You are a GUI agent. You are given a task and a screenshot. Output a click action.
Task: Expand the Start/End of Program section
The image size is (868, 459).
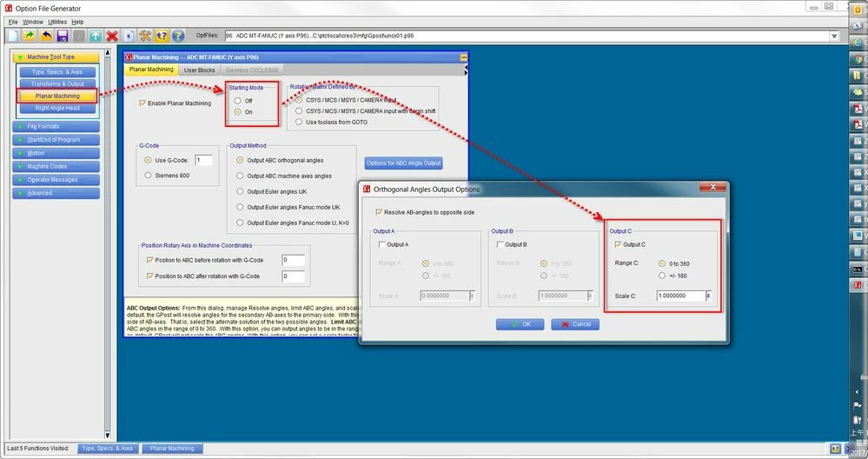(56, 140)
